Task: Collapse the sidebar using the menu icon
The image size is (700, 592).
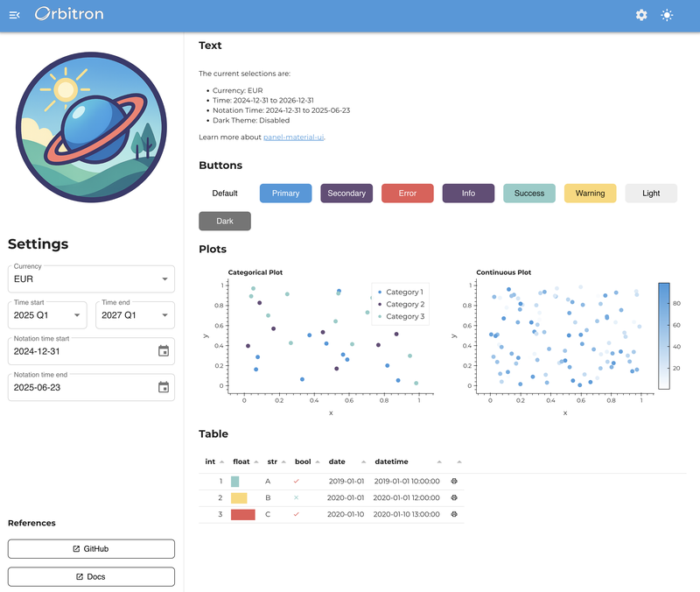Action: point(14,15)
